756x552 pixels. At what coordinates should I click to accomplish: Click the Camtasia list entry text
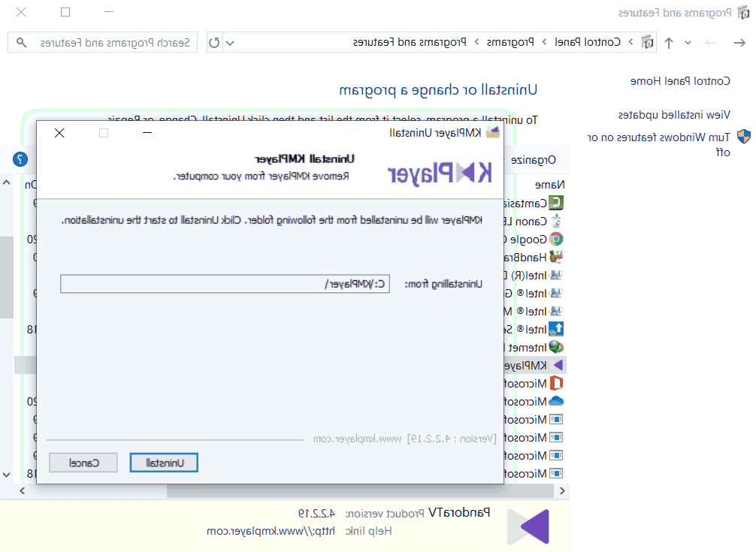(525, 204)
